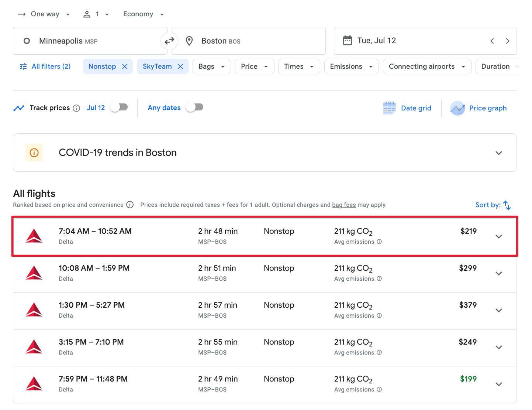
Task: Click the COVID-19 trends warning icon
Action: [x=34, y=153]
